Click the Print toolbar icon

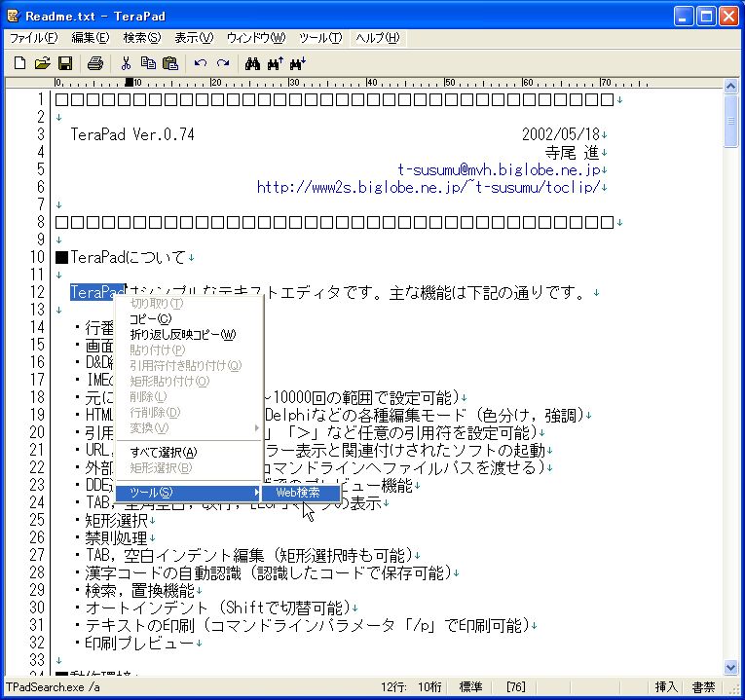tap(95, 62)
